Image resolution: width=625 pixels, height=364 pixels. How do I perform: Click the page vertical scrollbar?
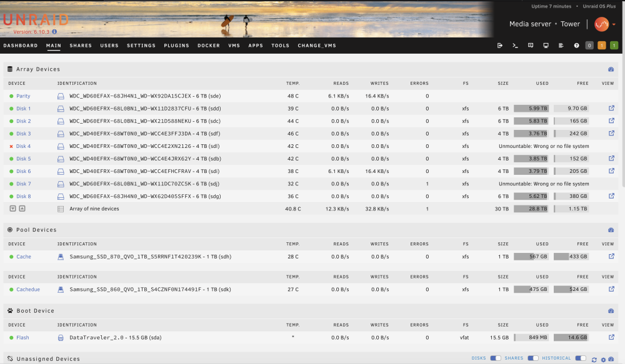[623, 119]
